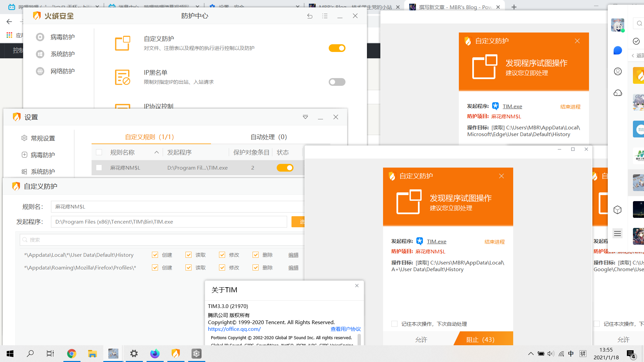The image size is (644, 362).
Task: Click the 阻止 (43) button
Action: point(480,340)
